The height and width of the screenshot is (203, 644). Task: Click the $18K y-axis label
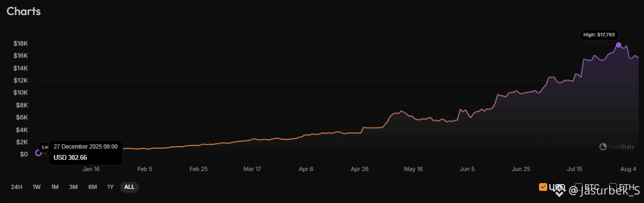21,44
